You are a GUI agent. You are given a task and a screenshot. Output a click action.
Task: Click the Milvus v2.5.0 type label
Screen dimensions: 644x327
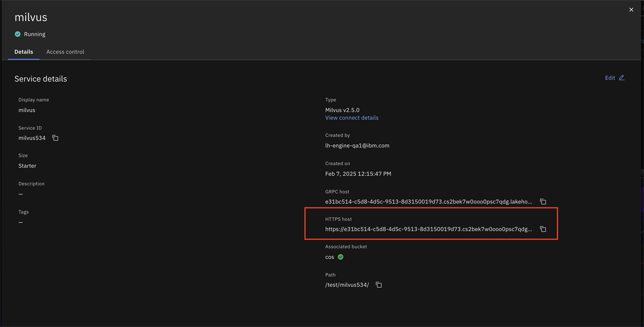(x=342, y=110)
